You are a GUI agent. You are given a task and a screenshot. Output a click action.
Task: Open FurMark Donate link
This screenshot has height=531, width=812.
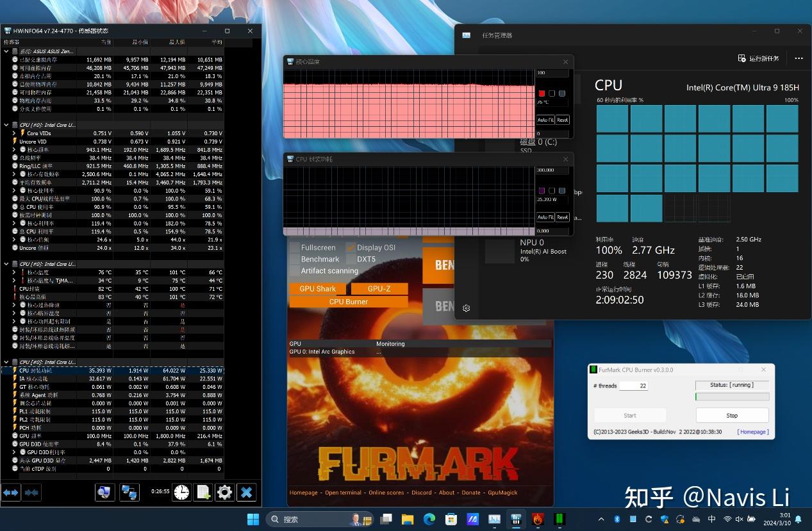coord(470,493)
